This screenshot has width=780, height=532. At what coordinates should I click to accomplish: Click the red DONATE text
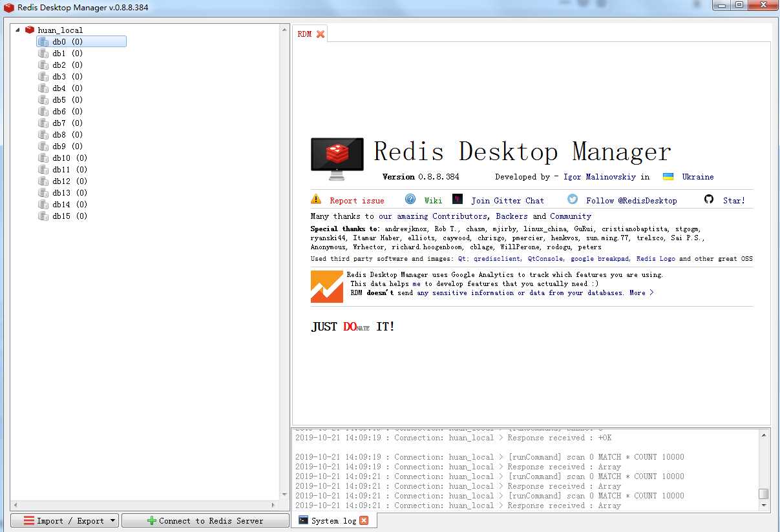point(356,327)
